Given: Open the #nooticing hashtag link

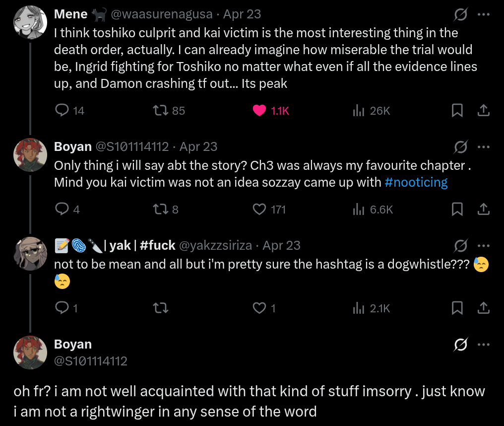Looking at the screenshot, I should click(416, 182).
